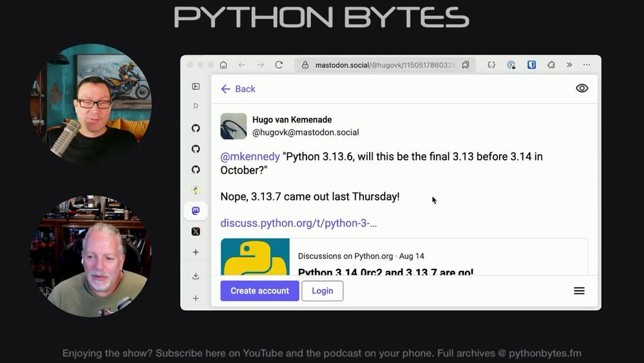Open the Python logo link preview thumbnail

255,257
